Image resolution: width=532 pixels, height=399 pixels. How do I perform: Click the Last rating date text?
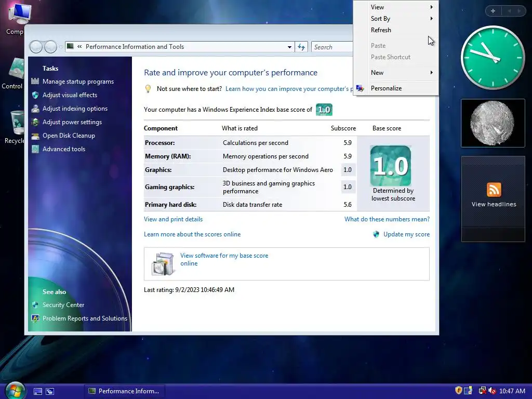click(x=189, y=290)
